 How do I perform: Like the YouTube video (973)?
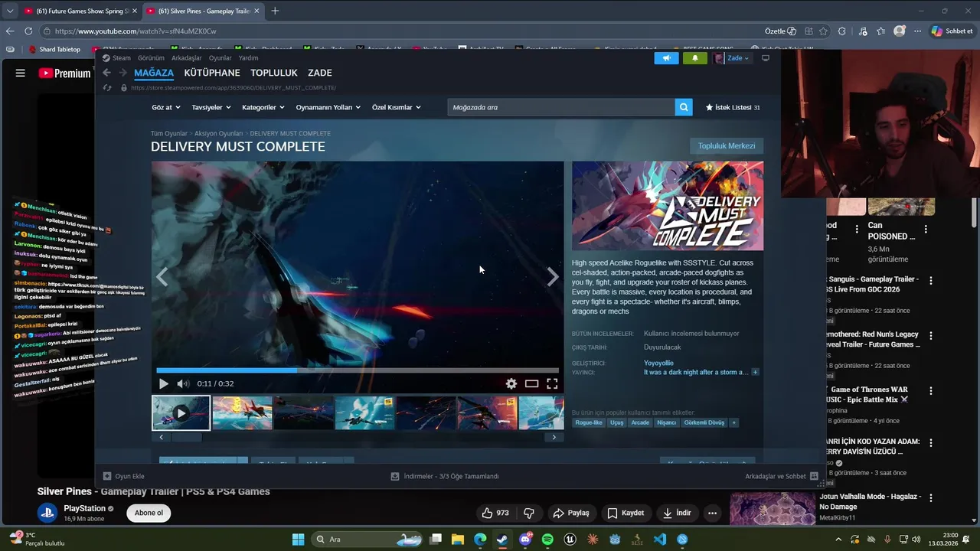point(495,513)
